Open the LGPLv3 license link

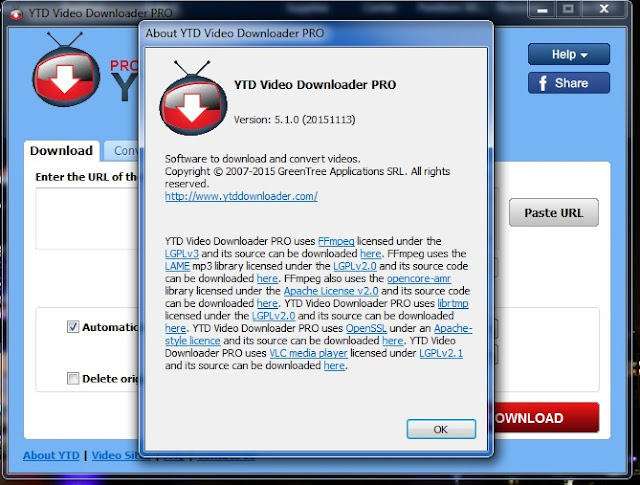coord(182,254)
